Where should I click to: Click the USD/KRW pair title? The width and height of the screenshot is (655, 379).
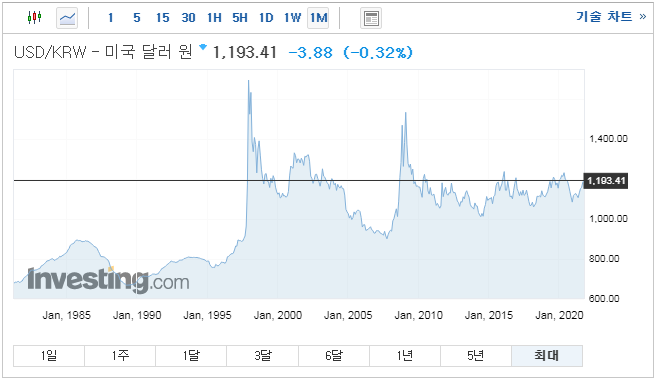pos(103,52)
